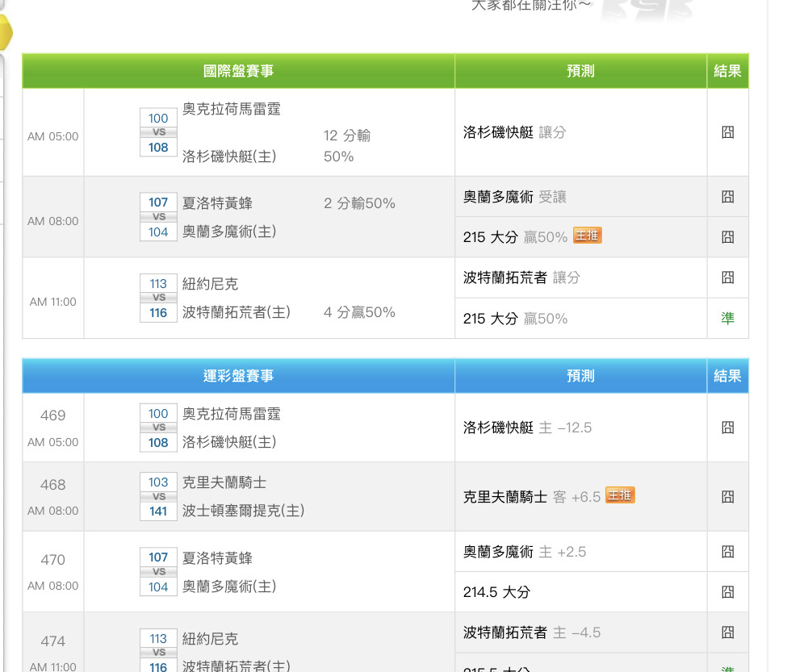This screenshot has height=672, width=787.
Task: Click score 103 for 克里夫蘭騎士
Action: coord(158,482)
